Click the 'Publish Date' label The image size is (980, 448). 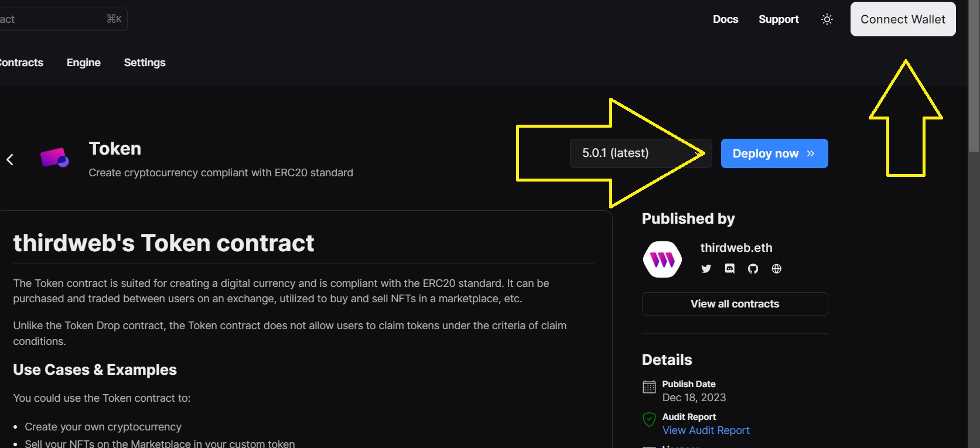[689, 384]
